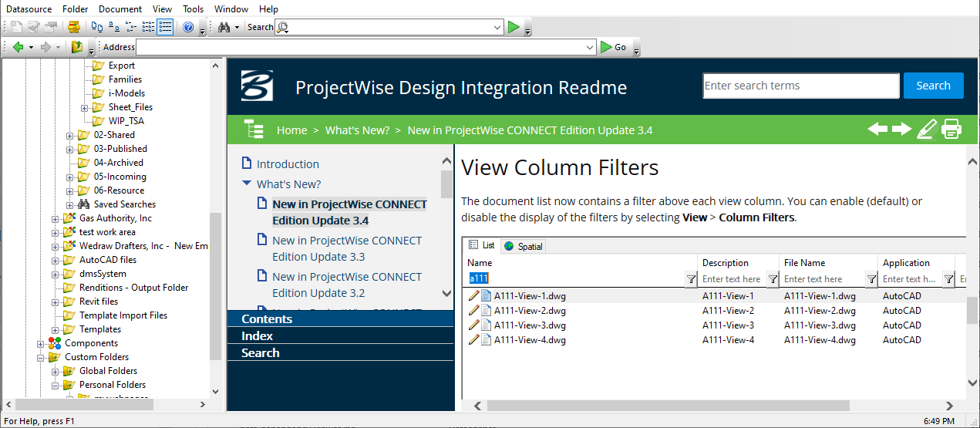
Task: Go to next readme topic arrow
Action: click(x=901, y=129)
